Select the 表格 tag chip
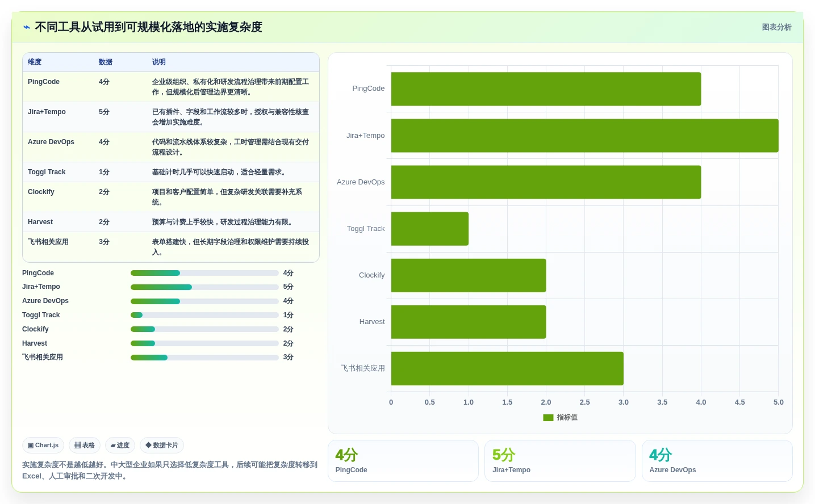 coord(85,446)
